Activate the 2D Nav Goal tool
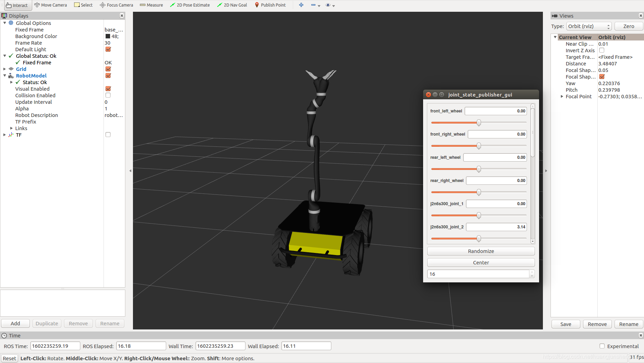 coord(232,5)
